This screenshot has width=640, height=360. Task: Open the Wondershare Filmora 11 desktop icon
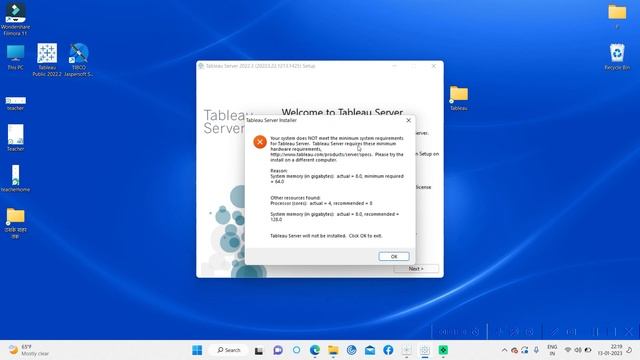click(15, 19)
